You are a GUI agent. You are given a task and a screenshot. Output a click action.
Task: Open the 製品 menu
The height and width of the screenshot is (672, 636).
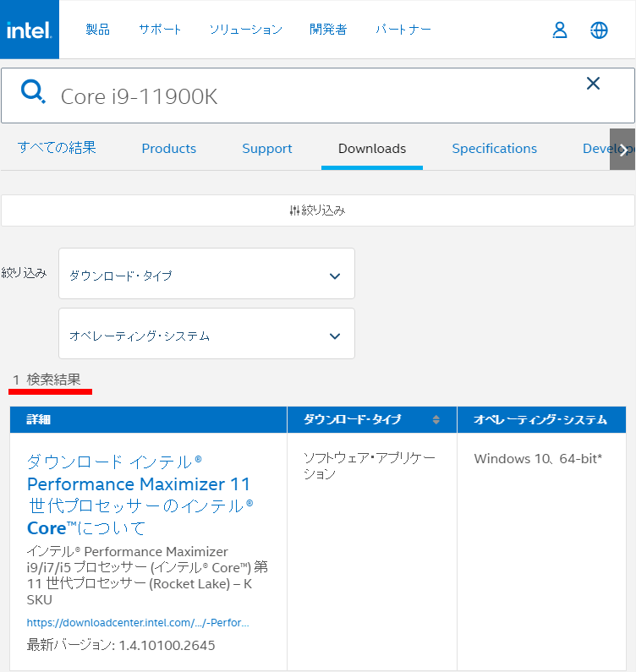tap(98, 30)
